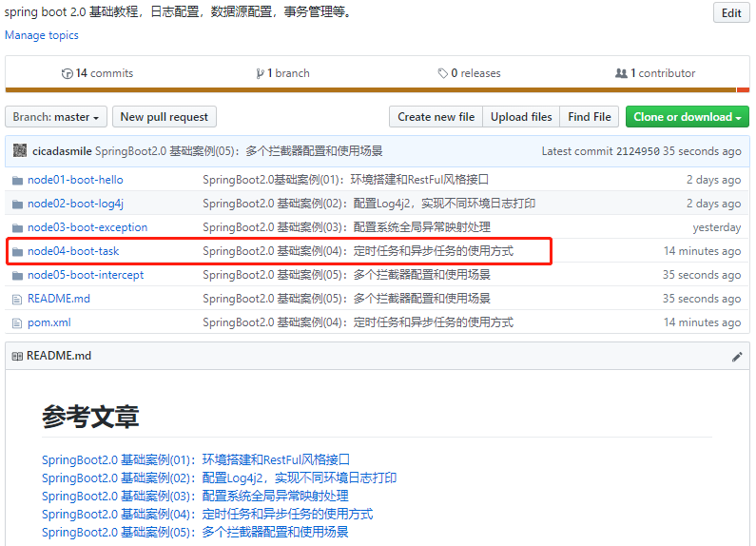The width and height of the screenshot is (756, 546).
Task: Click the folder icon for node04-boot-task
Action: coord(17,251)
